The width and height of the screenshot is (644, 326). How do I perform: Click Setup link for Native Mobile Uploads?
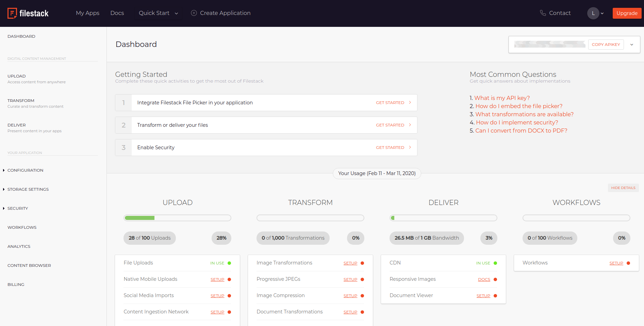[217, 279]
